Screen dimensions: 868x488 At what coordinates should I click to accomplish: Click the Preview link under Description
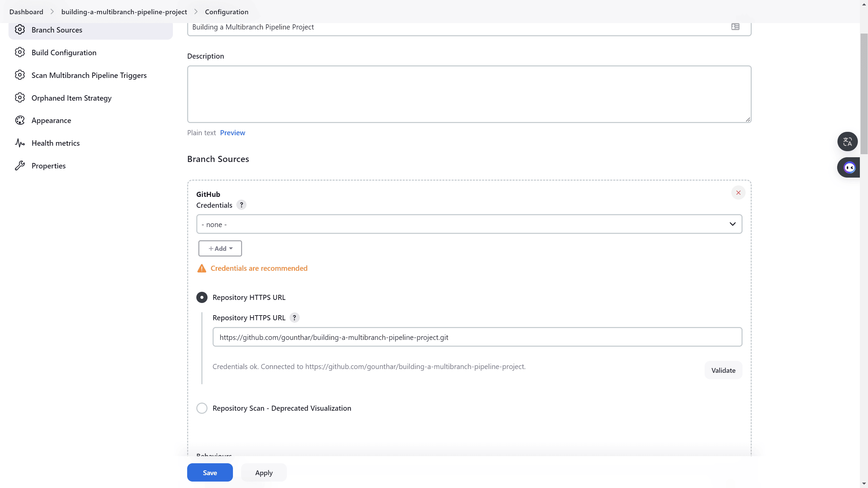[x=232, y=133]
